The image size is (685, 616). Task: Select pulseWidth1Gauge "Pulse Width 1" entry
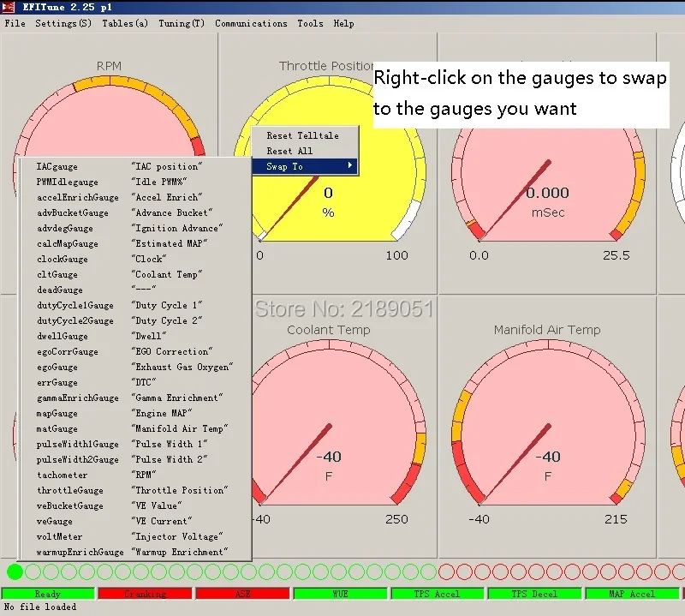tap(134, 444)
